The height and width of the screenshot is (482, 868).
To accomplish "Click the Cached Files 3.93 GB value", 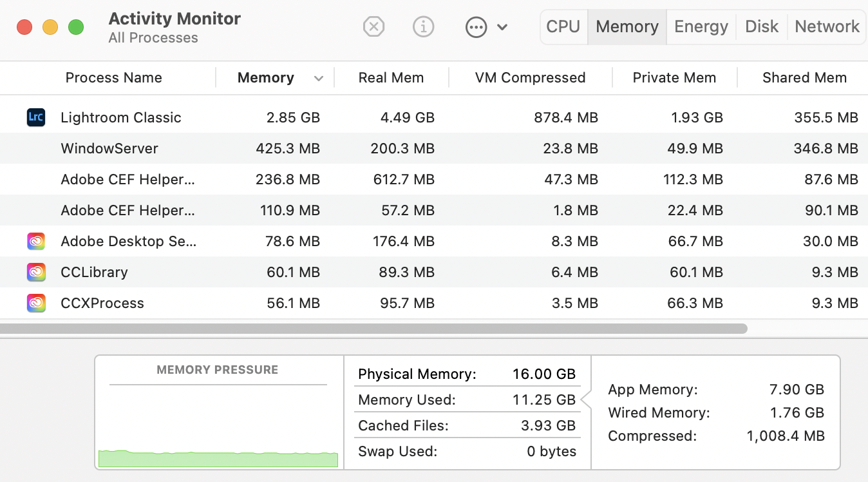I will [548, 426].
